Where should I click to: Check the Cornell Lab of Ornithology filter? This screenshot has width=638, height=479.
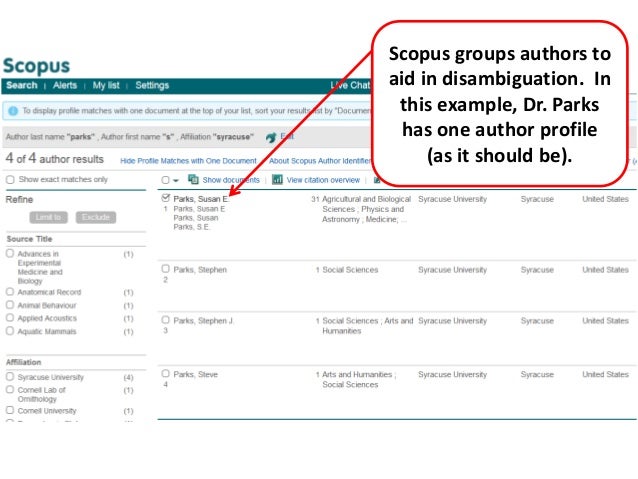[10, 389]
